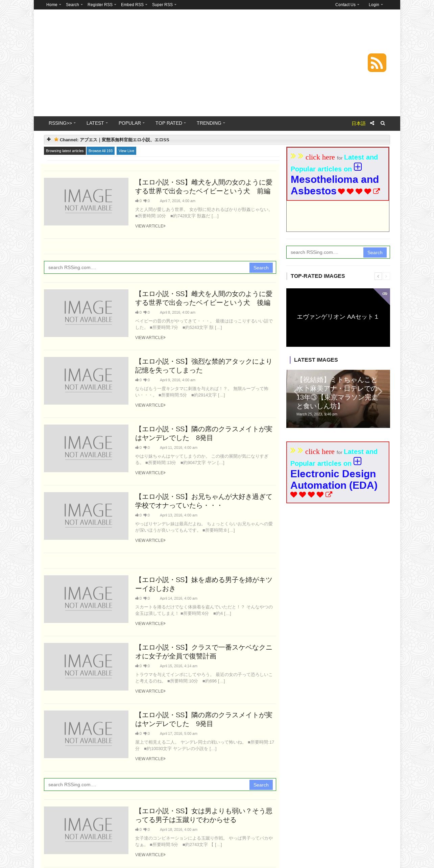434x868 pixels.
Task: Open the Embed RSS dropdown
Action: (x=134, y=5)
